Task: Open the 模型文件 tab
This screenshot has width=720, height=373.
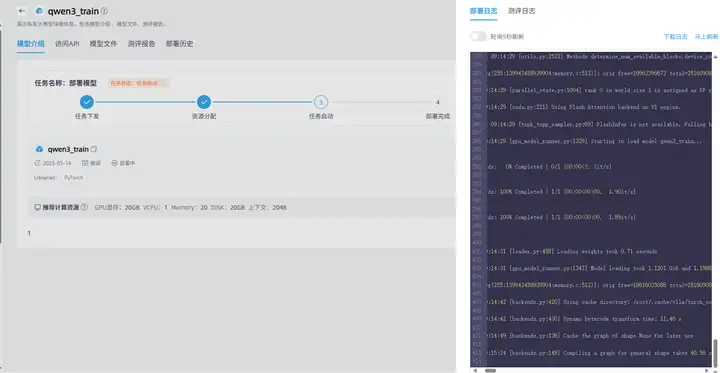Action: pyautogui.click(x=103, y=44)
